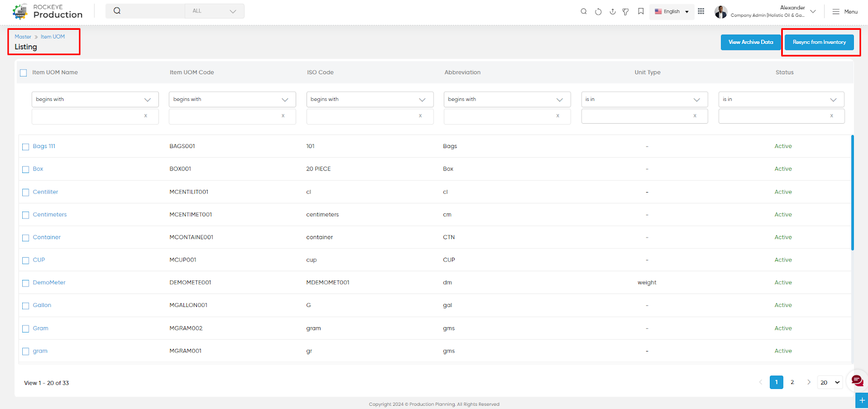This screenshot has height=409, width=868.
Task: Open the English language dropdown
Action: (672, 11)
